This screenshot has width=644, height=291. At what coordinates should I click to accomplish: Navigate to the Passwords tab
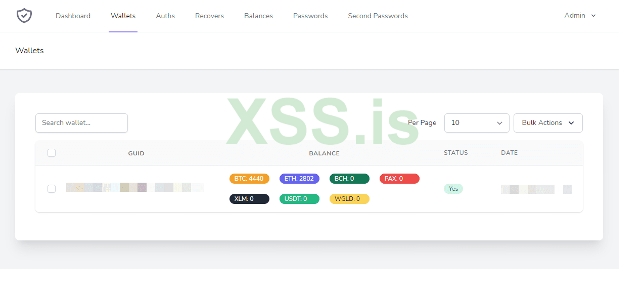[310, 16]
